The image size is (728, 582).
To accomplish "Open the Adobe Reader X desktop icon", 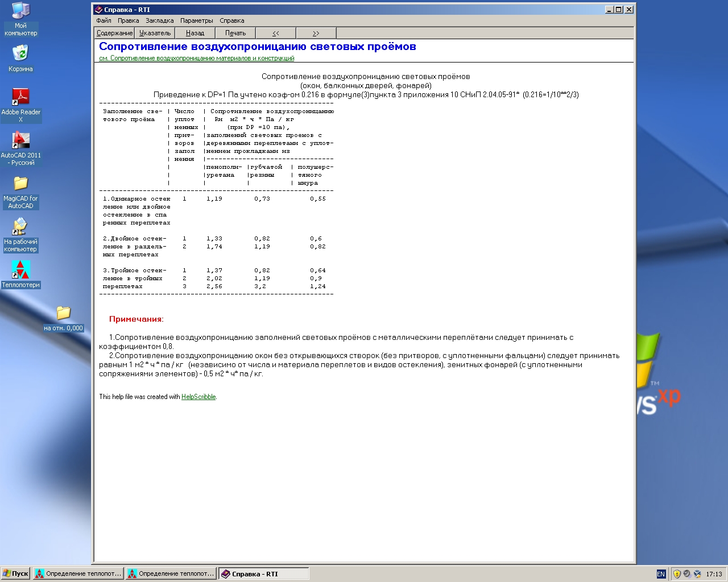I will click(20, 98).
